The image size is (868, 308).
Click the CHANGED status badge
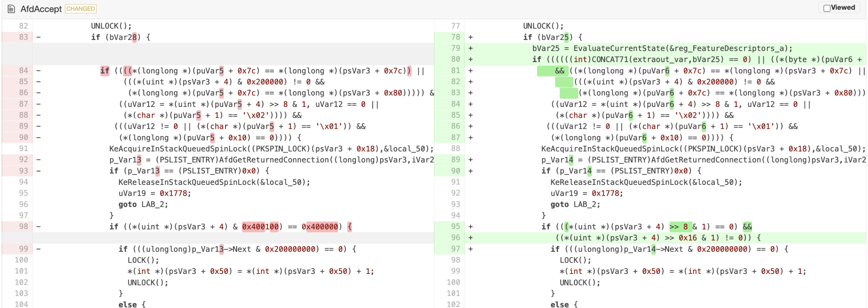[81, 9]
